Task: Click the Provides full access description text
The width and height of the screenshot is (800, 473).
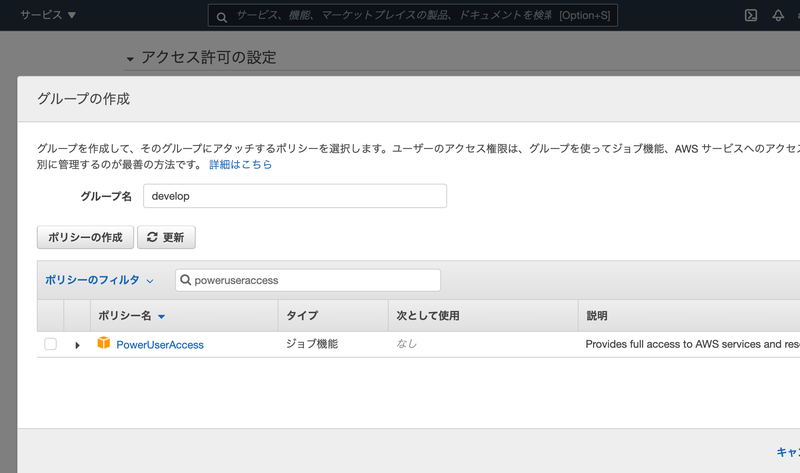Action: tap(692, 344)
